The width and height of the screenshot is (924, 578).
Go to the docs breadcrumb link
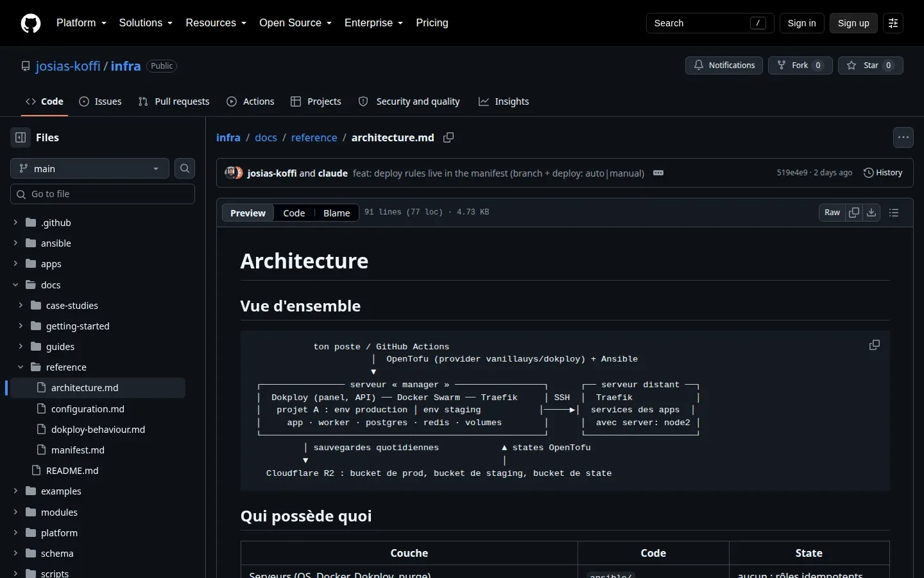point(266,137)
